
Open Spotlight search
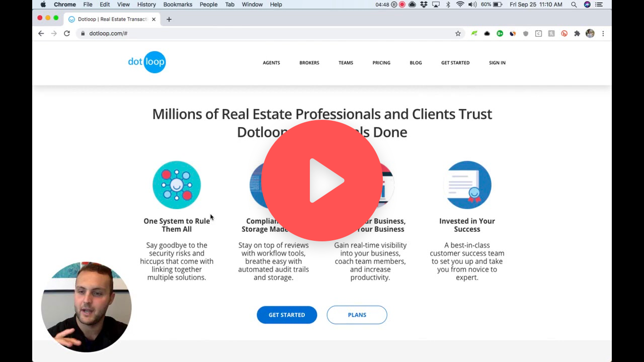(x=574, y=5)
